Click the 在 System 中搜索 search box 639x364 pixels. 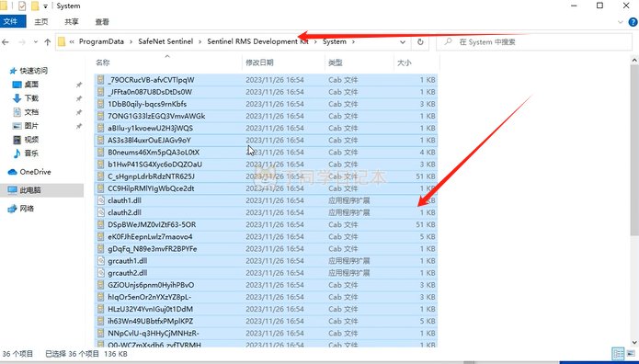pyautogui.click(x=534, y=42)
